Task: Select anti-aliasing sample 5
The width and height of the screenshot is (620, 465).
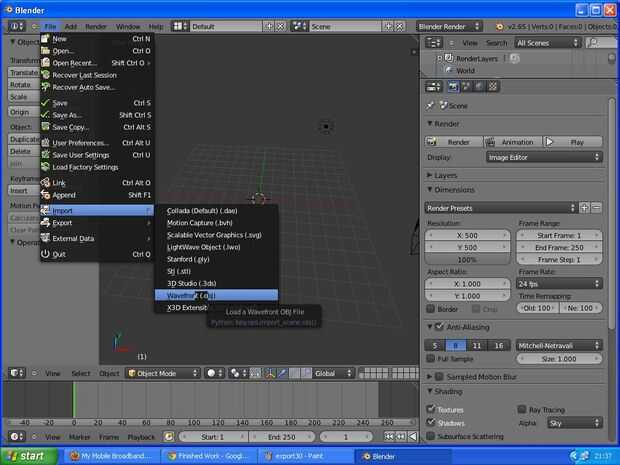Action: 435,346
